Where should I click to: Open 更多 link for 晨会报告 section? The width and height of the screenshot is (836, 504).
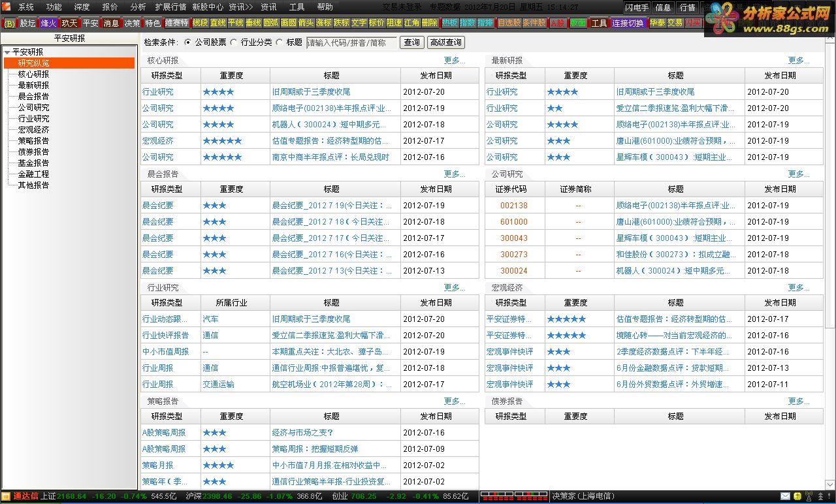tap(455, 174)
